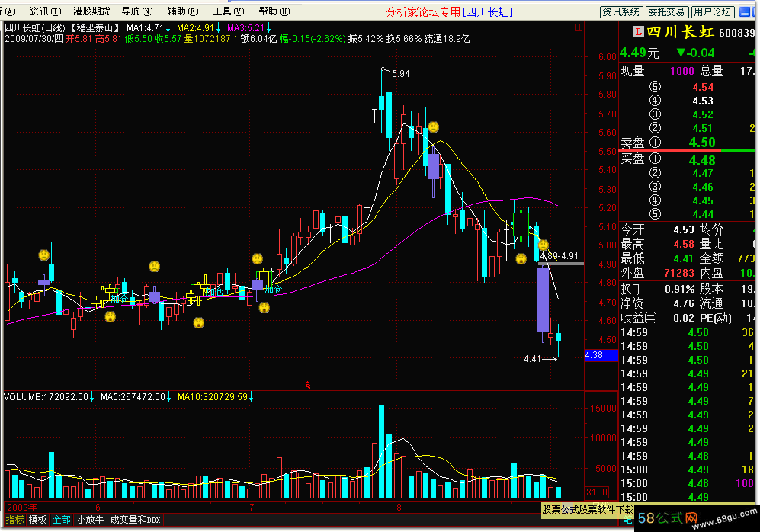760x532 pixels.
Task: Click the down arrow after VOLUME:172092.00
Action: [92, 397]
